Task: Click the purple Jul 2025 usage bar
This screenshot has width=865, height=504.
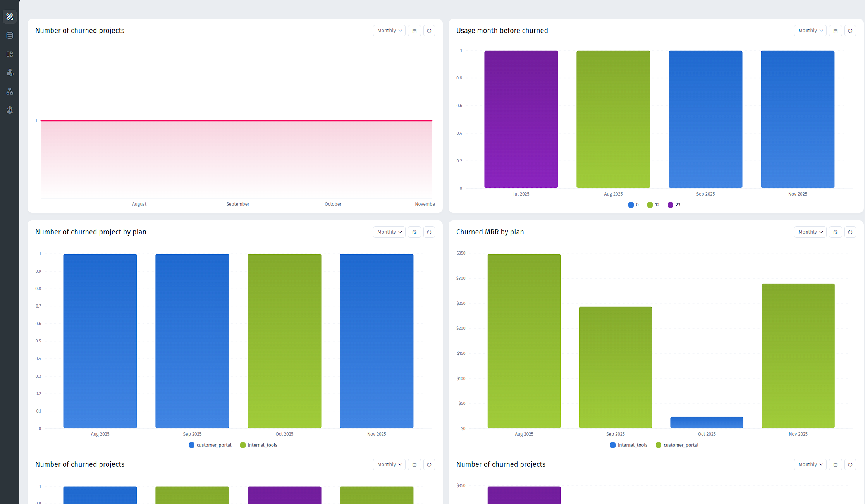Action: [521, 119]
